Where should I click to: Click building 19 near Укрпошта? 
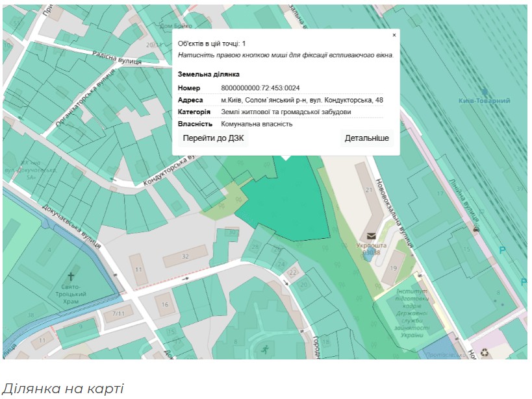(x=394, y=268)
